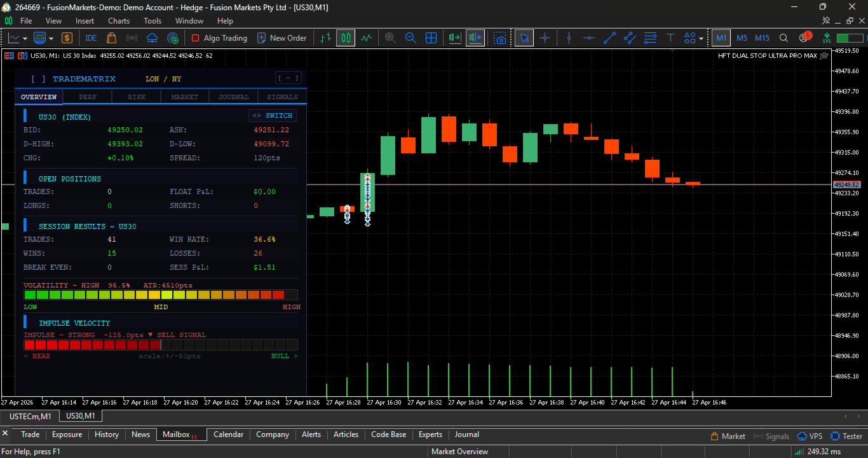Open Market Watch dollar icon
868x458 pixels.
pos(67,38)
